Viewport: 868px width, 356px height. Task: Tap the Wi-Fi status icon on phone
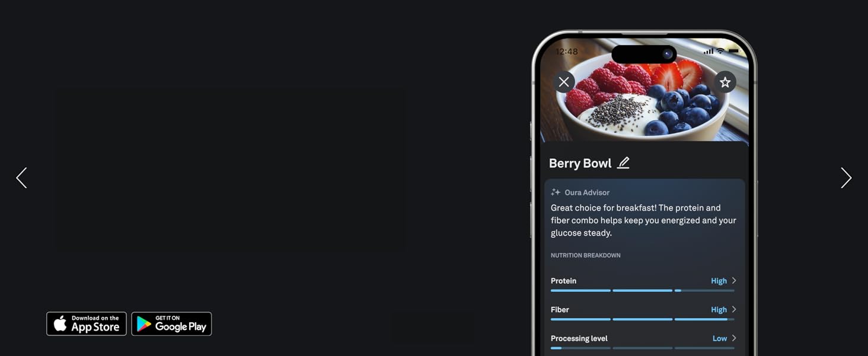[x=720, y=52]
